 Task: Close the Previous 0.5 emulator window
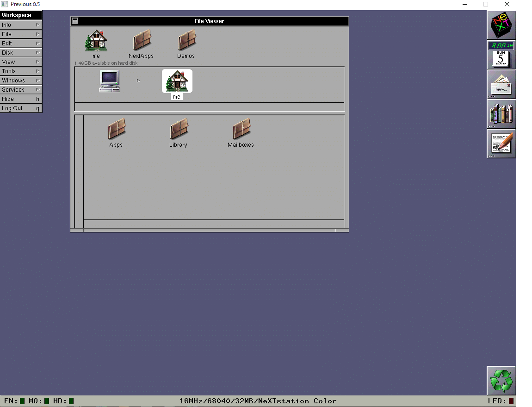coord(507,4)
